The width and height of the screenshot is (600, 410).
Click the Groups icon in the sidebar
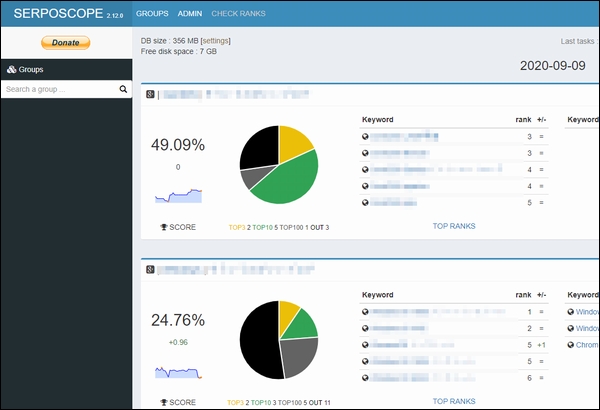[x=11, y=69]
